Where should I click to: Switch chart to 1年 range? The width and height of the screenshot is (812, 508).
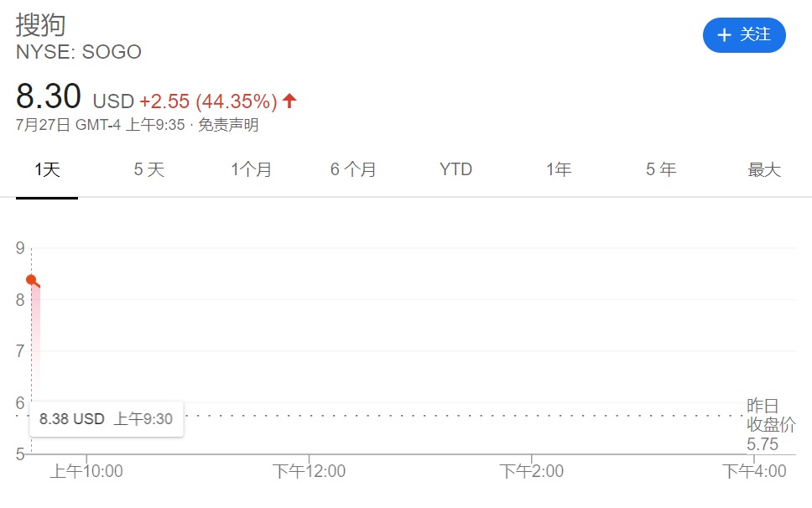tap(559, 169)
